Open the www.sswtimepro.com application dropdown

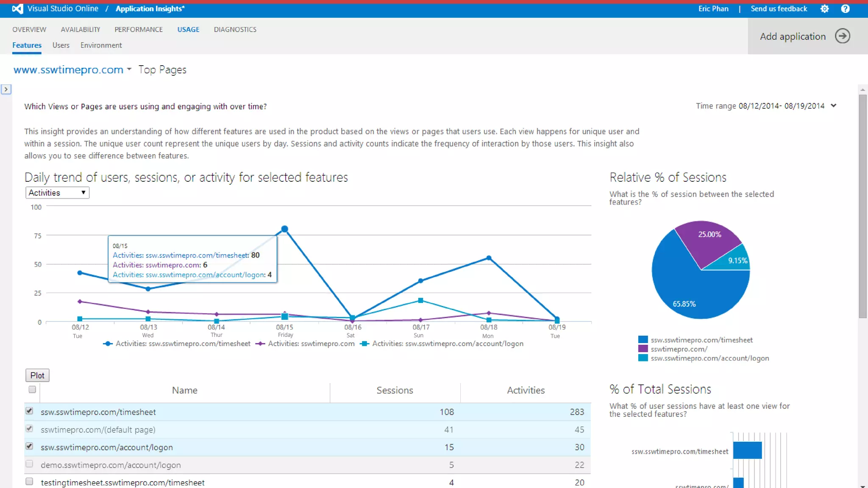pyautogui.click(x=129, y=69)
